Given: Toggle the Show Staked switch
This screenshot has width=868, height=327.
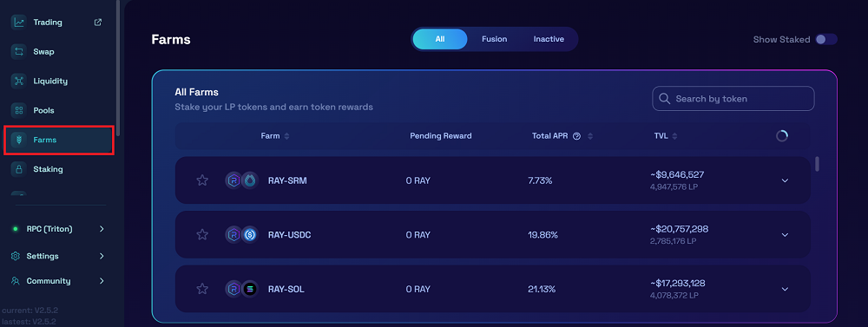Looking at the screenshot, I should [826, 39].
